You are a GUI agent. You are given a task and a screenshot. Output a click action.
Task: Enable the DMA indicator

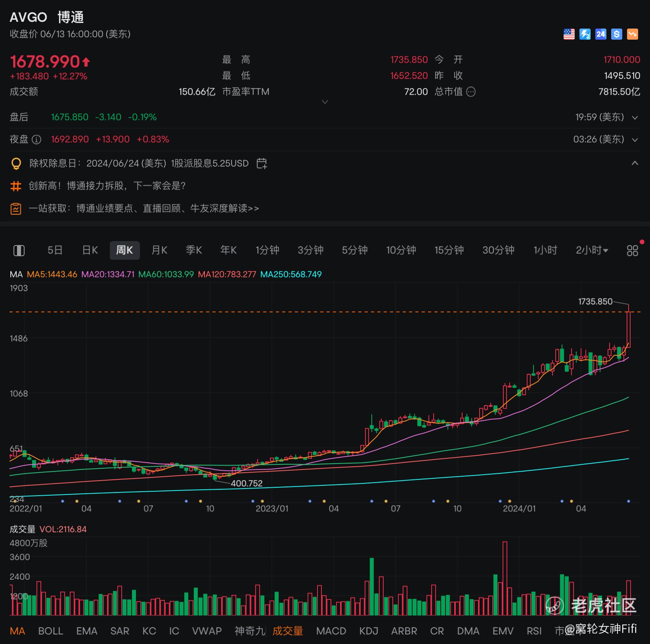(468, 631)
